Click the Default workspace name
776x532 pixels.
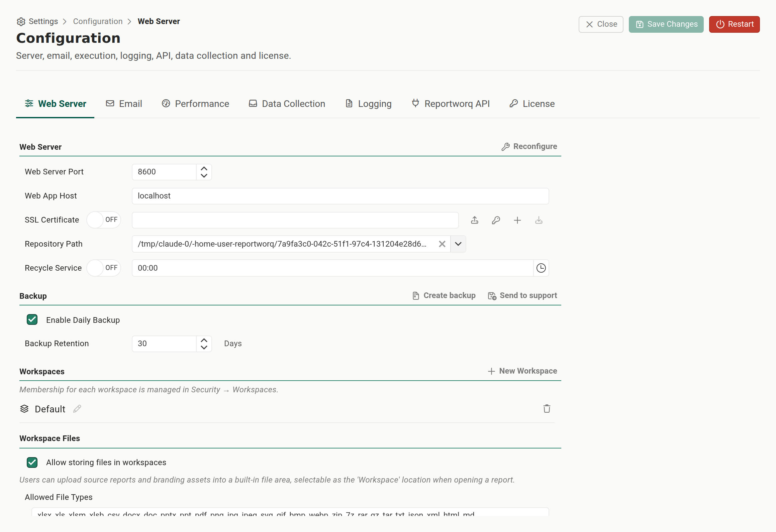tap(50, 409)
